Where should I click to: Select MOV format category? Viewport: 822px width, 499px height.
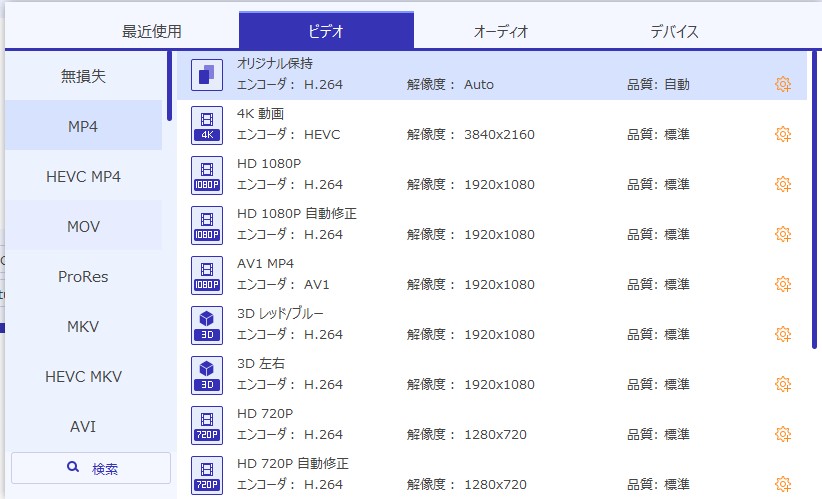click(83, 226)
